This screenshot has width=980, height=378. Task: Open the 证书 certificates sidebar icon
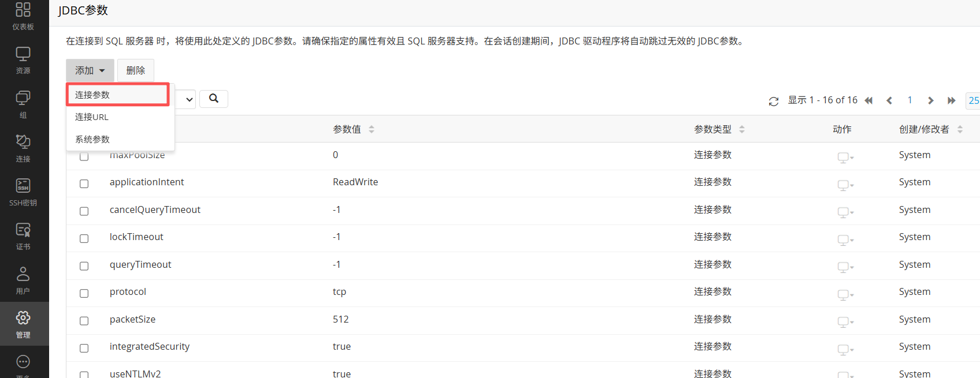click(x=23, y=236)
